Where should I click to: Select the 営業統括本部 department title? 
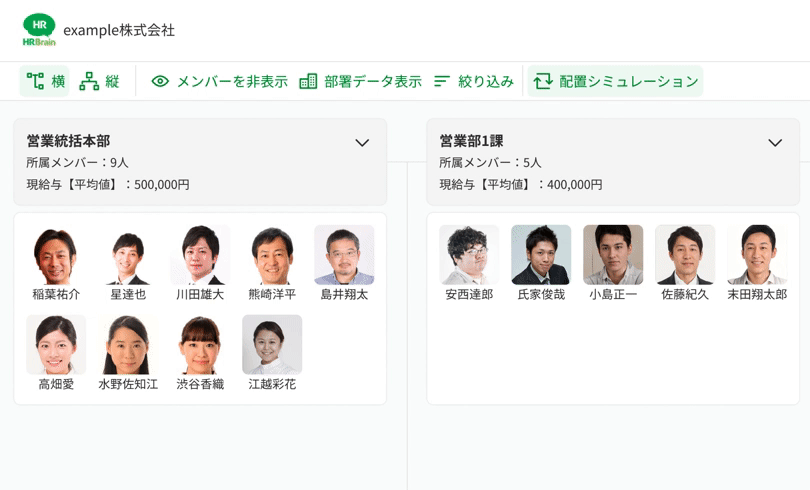point(68,141)
